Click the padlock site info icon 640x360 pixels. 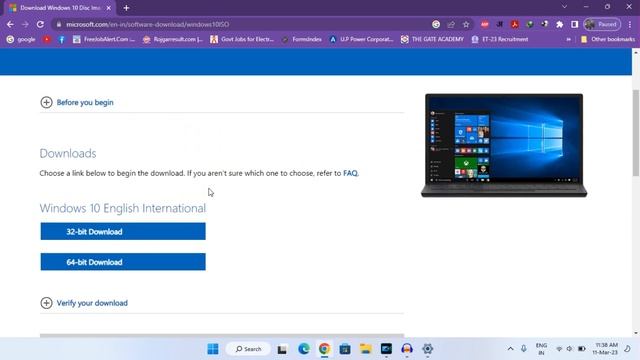click(59, 24)
